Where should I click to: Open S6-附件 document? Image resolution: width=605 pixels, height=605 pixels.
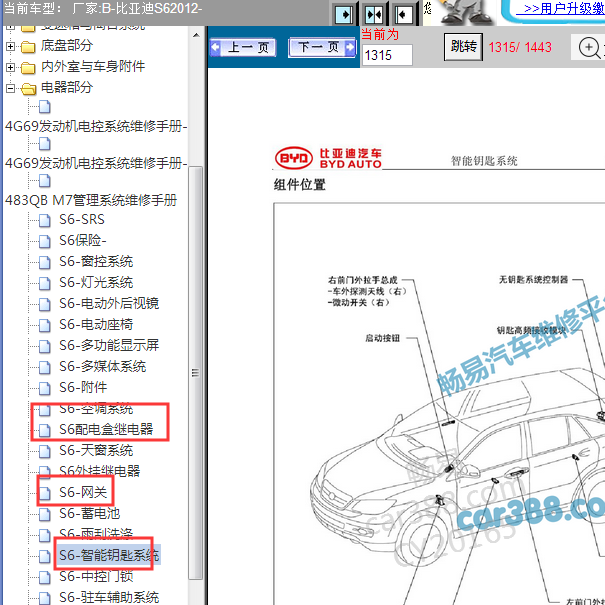(83, 387)
